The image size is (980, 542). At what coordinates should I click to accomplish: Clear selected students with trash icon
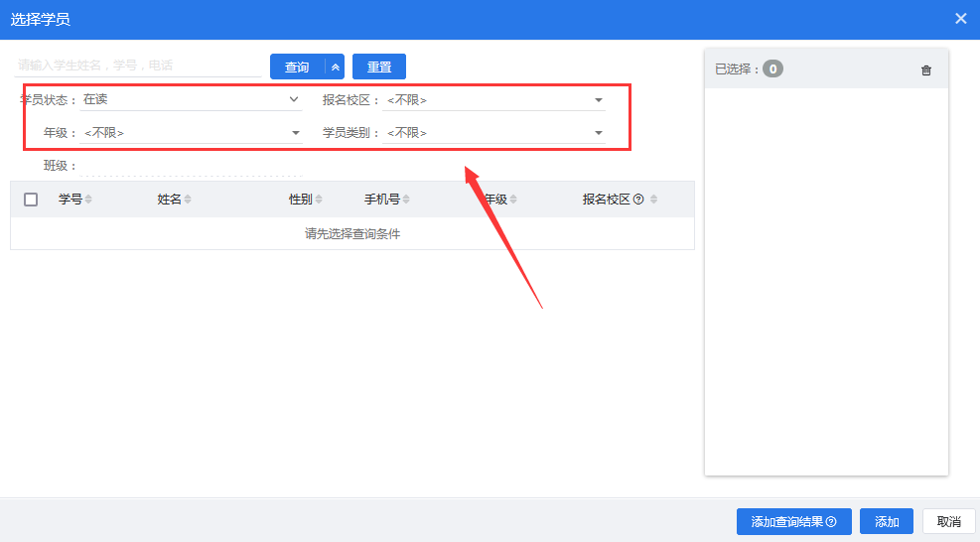(x=926, y=70)
